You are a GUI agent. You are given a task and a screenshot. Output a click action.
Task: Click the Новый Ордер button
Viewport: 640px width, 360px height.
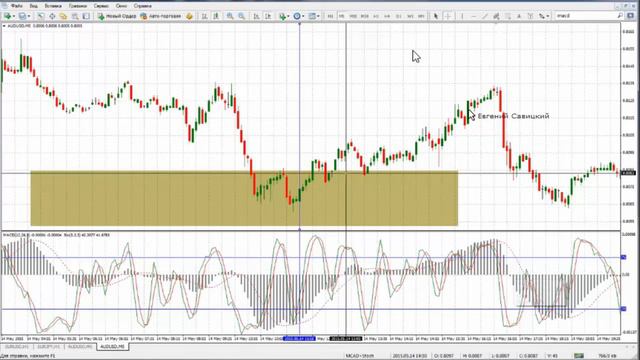[117, 16]
